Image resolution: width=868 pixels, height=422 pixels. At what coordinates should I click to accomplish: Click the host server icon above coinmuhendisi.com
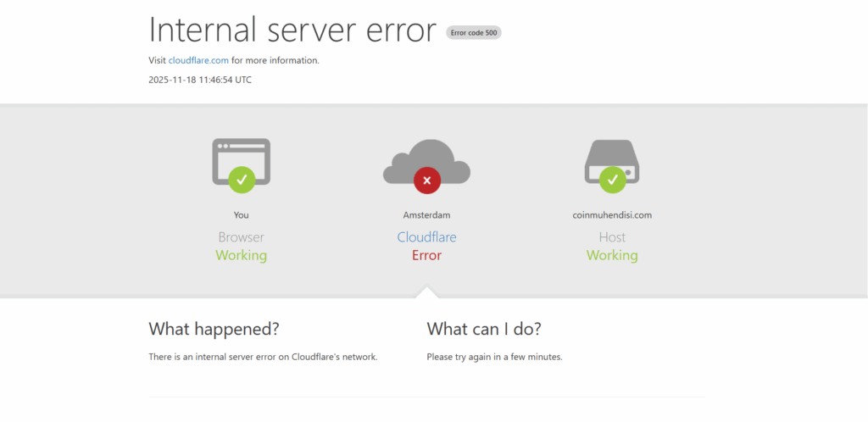coord(612,166)
